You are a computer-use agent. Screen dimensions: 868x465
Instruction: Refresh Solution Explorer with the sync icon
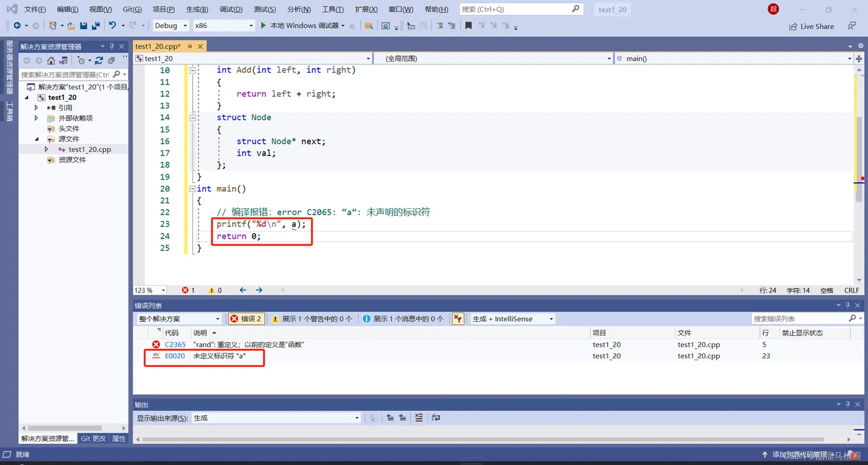click(99, 60)
